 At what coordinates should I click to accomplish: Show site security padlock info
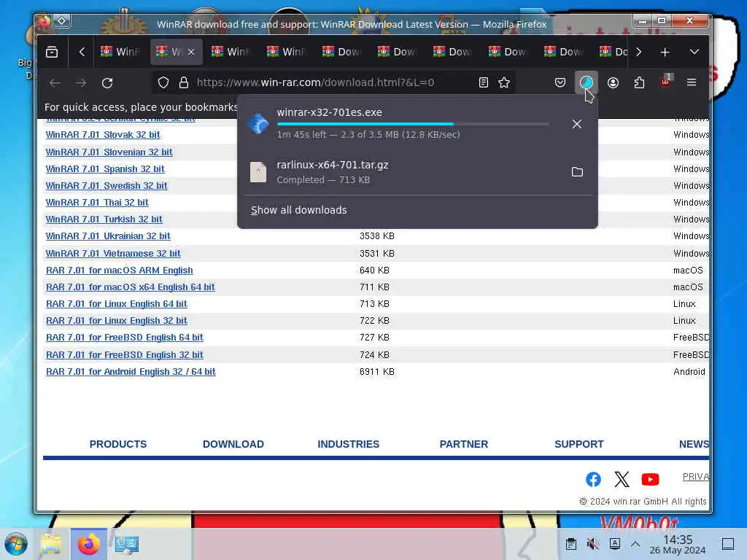pyautogui.click(x=184, y=83)
